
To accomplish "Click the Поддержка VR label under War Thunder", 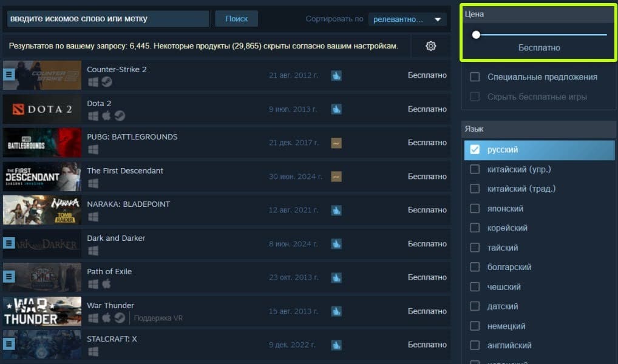I will coord(158,318).
